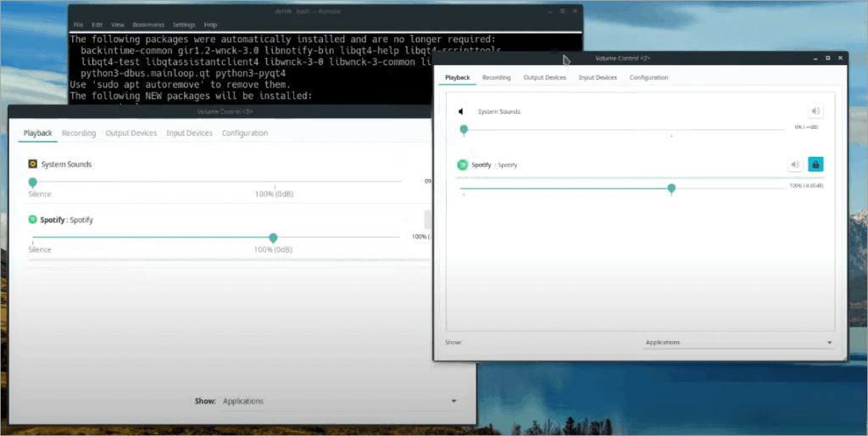The width and height of the screenshot is (868, 436).
Task: Close the Volume Control <2> window
Action: pyautogui.click(x=840, y=58)
